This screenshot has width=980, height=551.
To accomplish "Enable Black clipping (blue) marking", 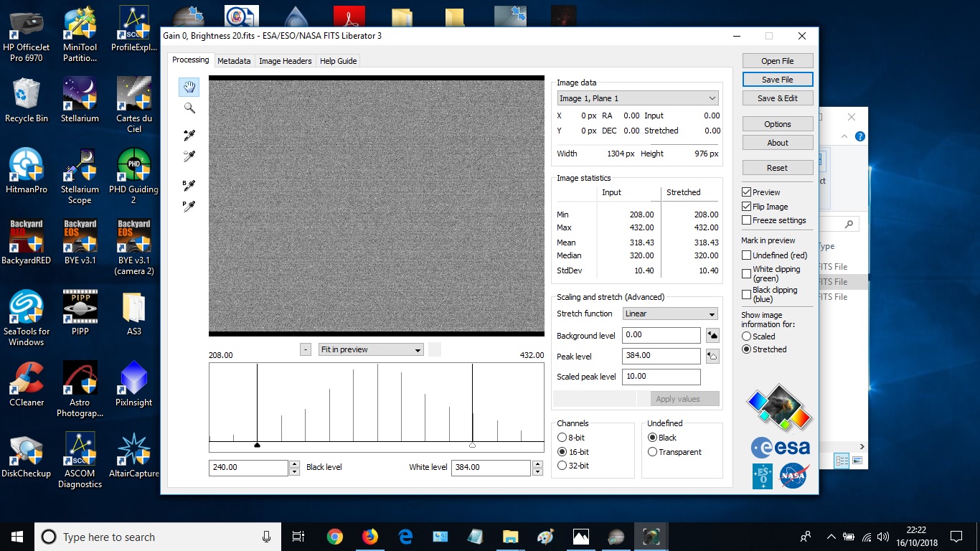I will click(x=747, y=294).
